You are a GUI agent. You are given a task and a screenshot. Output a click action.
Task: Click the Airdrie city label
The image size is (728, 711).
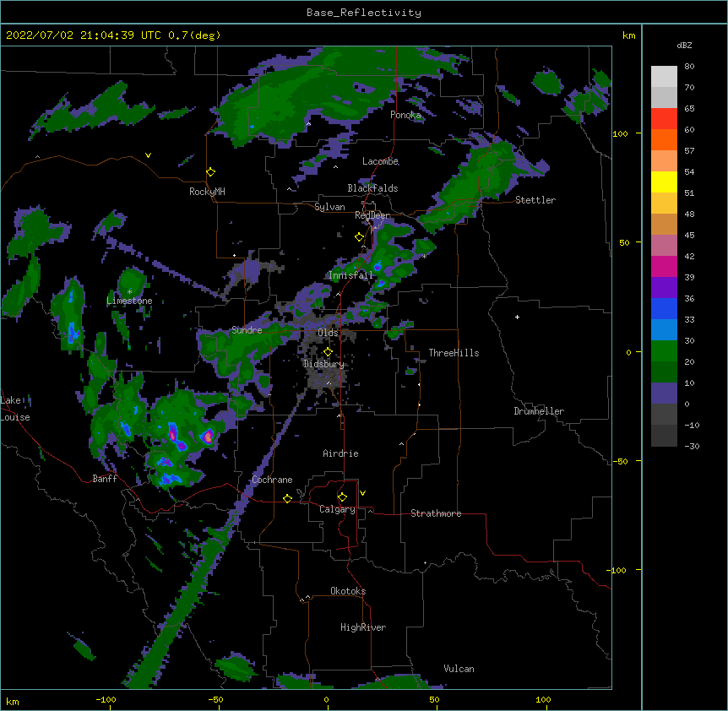point(340,453)
